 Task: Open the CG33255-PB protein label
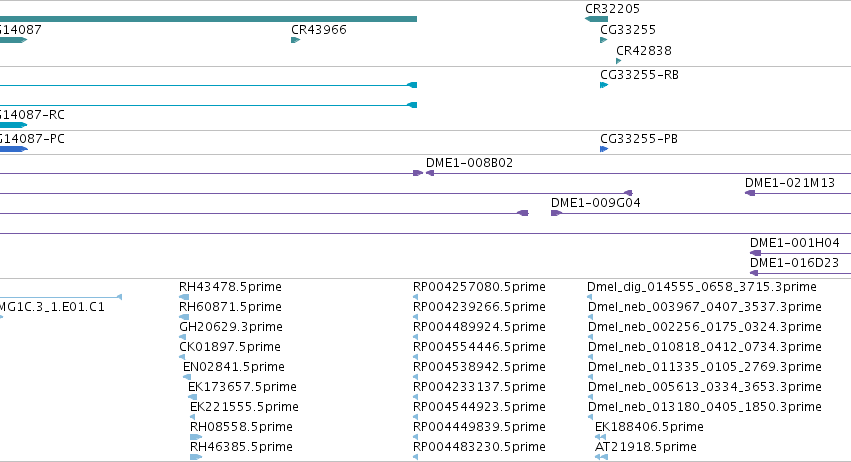click(x=639, y=138)
